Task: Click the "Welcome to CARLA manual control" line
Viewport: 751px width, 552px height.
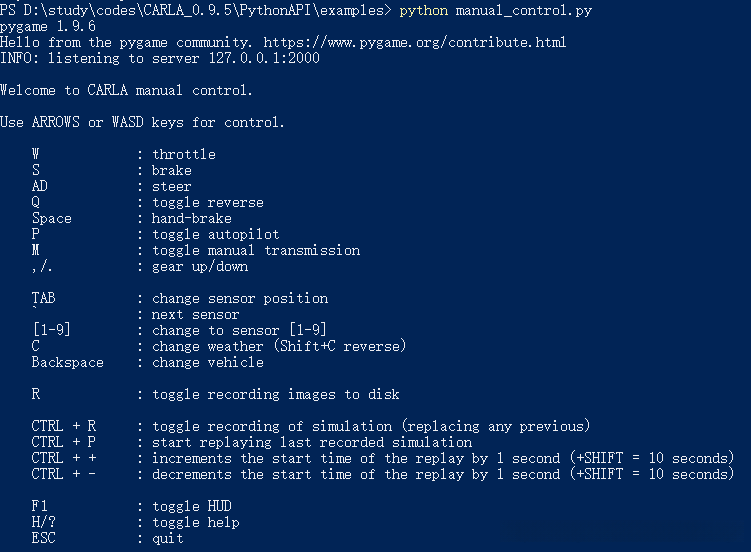Action: click(x=126, y=91)
